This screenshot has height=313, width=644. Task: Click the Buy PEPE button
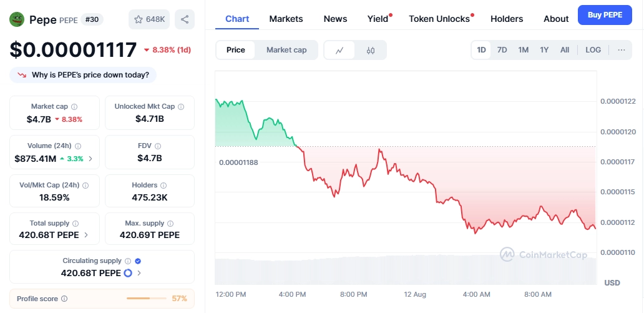[x=605, y=15]
